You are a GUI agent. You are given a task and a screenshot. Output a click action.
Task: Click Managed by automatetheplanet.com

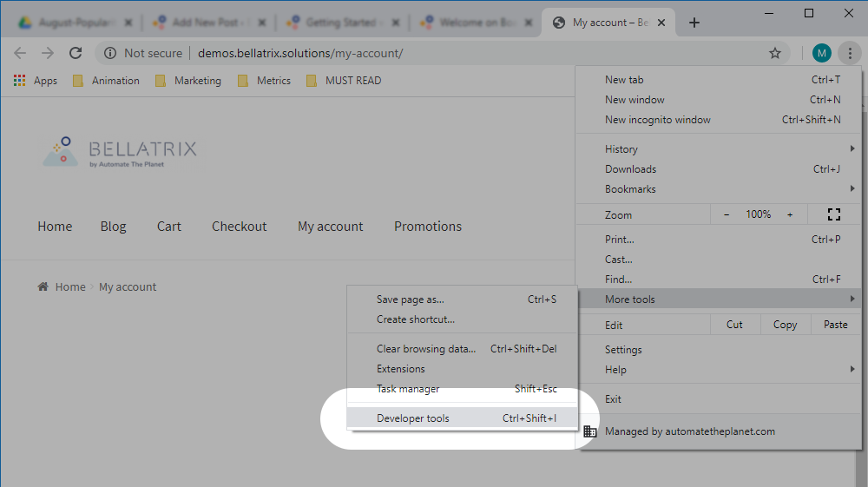click(x=719, y=431)
